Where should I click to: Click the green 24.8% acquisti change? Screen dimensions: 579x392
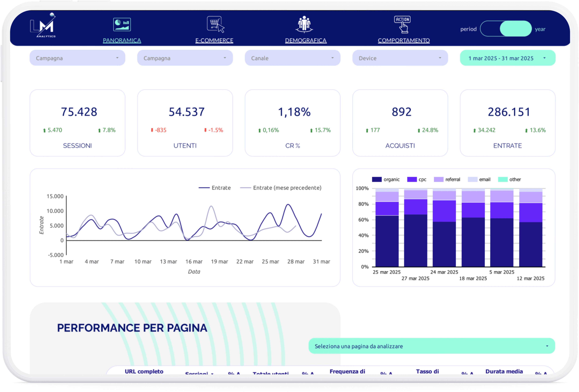point(428,130)
